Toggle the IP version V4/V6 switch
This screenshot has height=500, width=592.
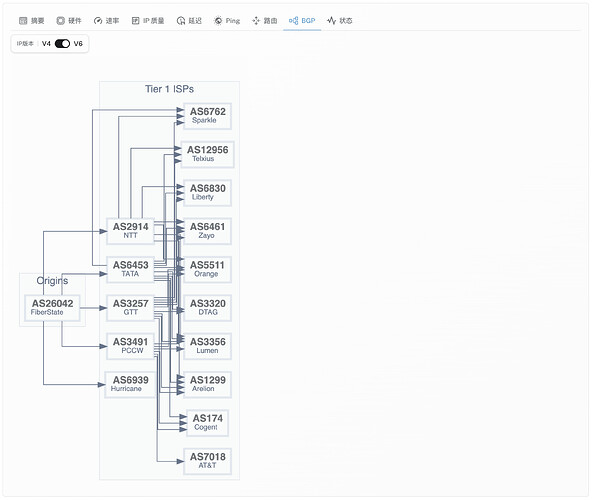[62, 44]
